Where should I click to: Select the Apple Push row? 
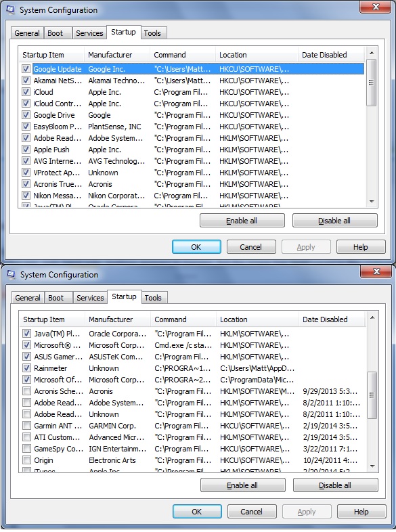point(192,150)
